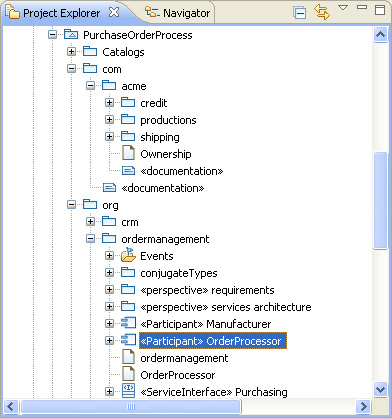Click the Manufacturer participant component icon
Screen dimensions: 392x418
[x=128, y=323]
